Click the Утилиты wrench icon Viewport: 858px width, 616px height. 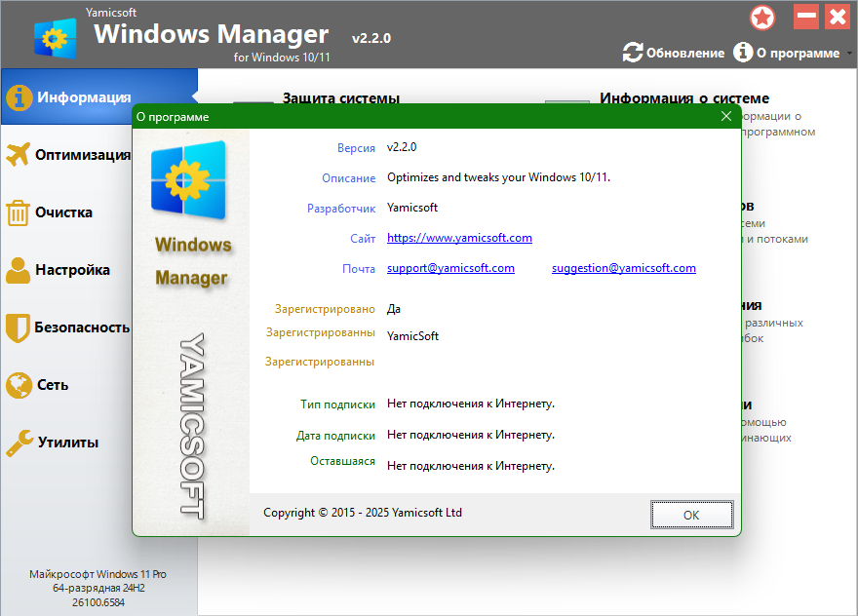point(19,443)
